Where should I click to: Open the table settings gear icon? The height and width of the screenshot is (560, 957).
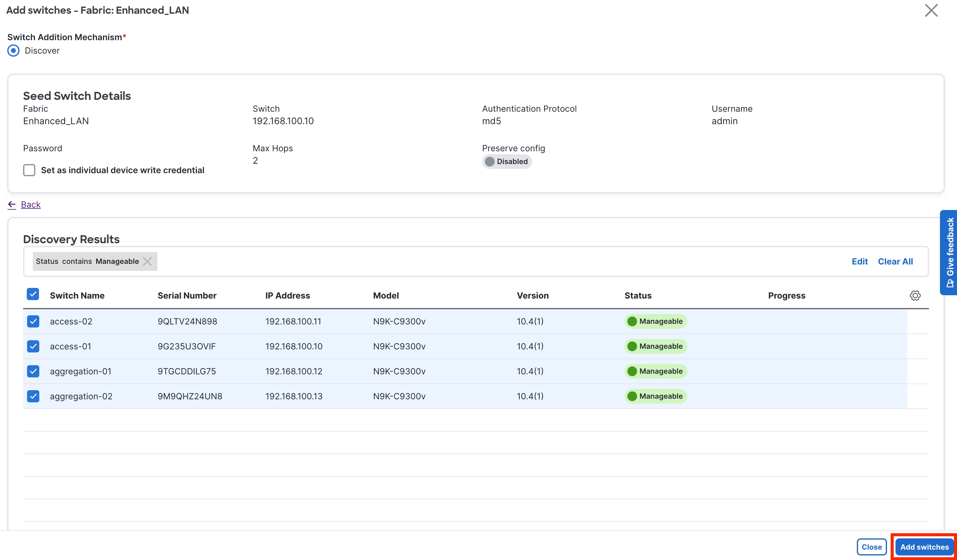pyautogui.click(x=915, y=296)
